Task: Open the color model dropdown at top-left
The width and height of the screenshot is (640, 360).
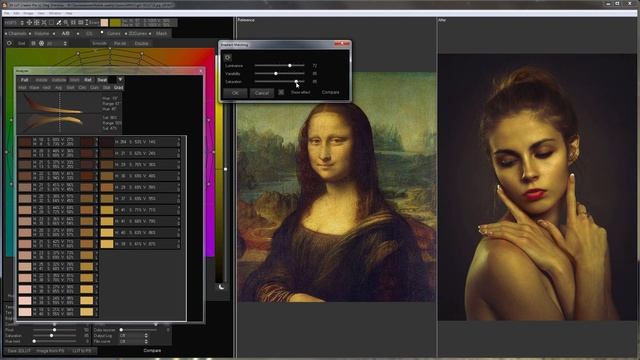Action: [x=15, y=22]
